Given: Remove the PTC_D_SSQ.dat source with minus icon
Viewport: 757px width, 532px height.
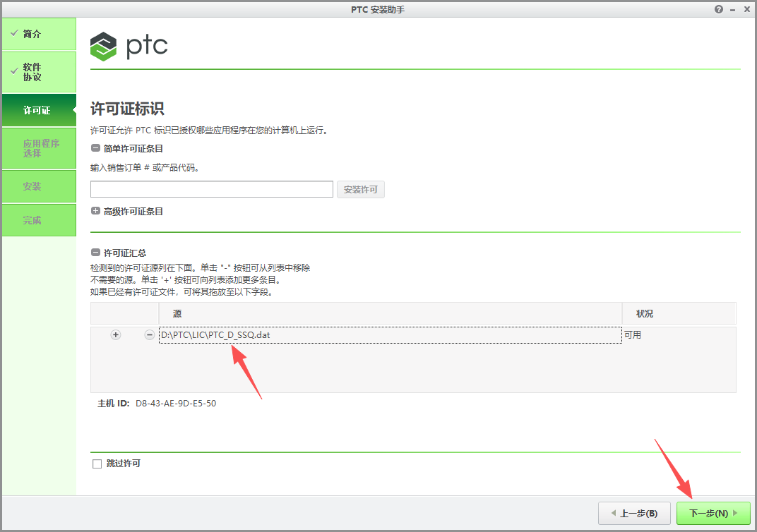Looking at the screenshot, I should click(x=149, y=334).
